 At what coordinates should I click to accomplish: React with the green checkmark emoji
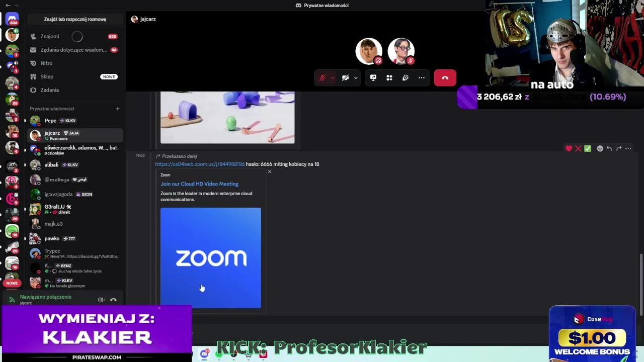588,148
